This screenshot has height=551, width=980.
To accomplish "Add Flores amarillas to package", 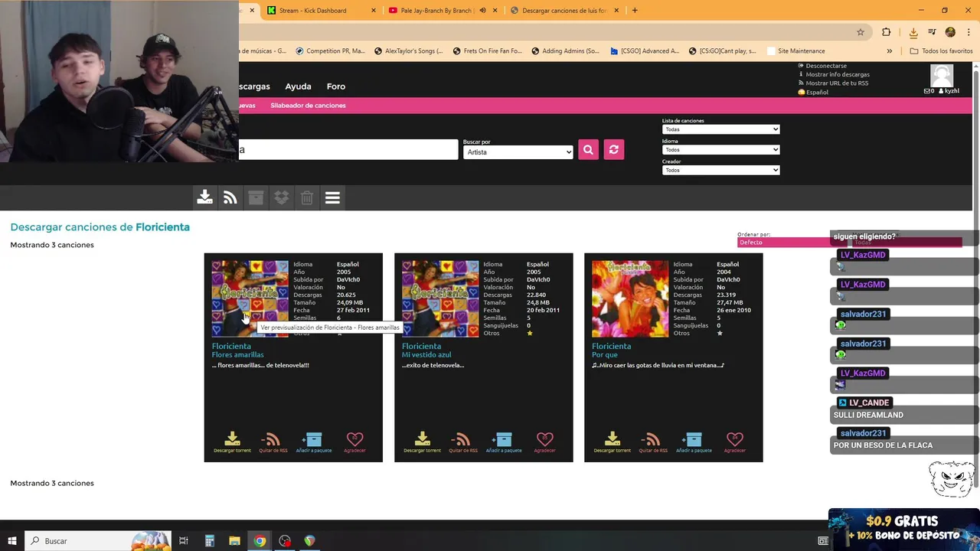I will [313, 442].
